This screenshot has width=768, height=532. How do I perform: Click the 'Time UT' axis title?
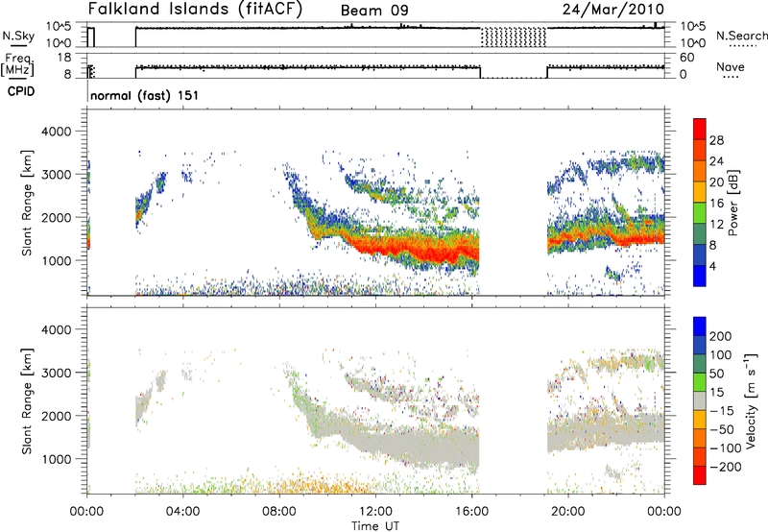[x=375, y=526]
